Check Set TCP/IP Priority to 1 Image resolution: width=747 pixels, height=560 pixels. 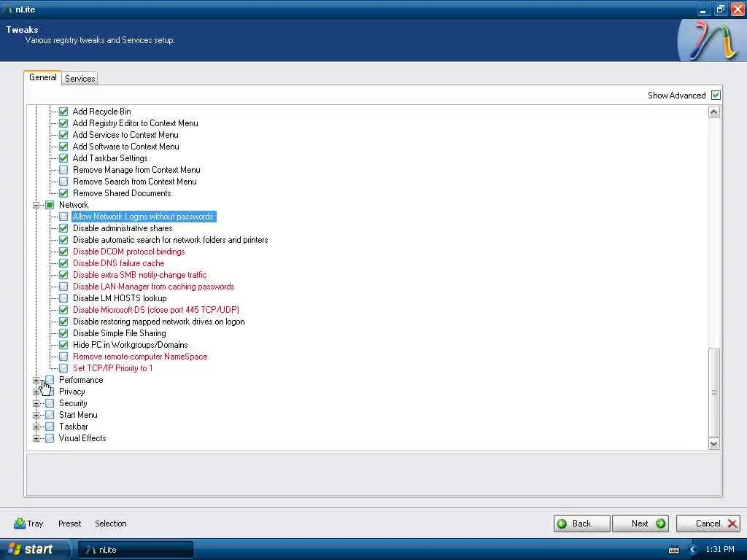point(63,368)
